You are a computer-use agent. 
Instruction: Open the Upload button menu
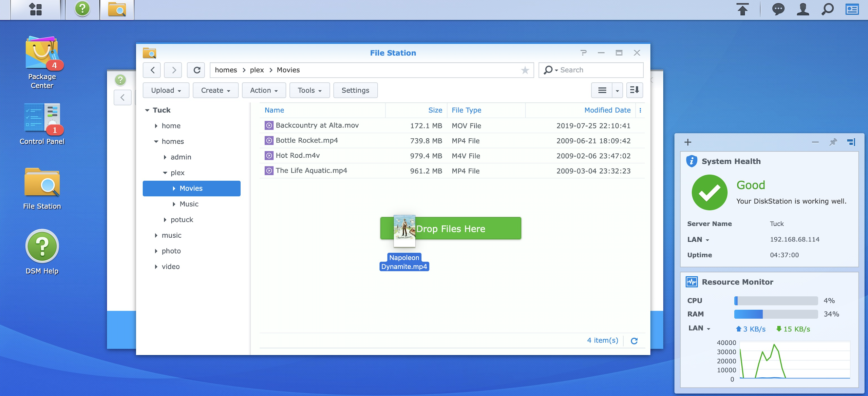(166, 90)
